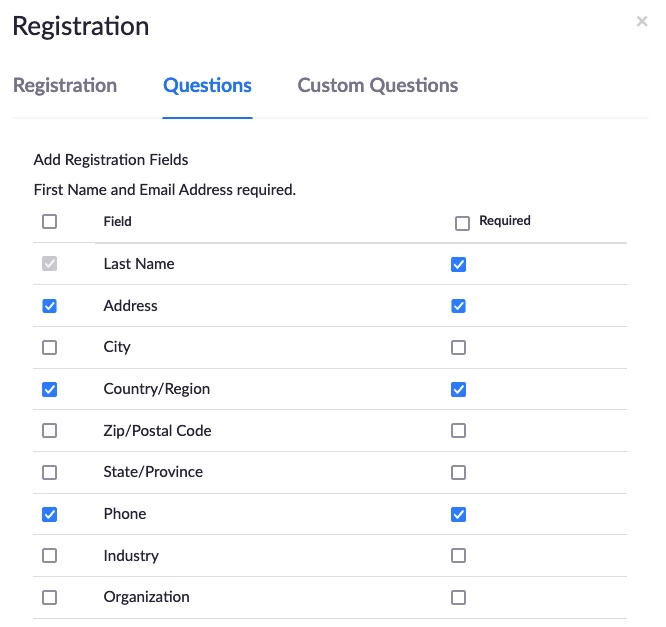Check the Organization field checkbox
The height and width of the screenshot is (627, 666).
coord(50,597)
